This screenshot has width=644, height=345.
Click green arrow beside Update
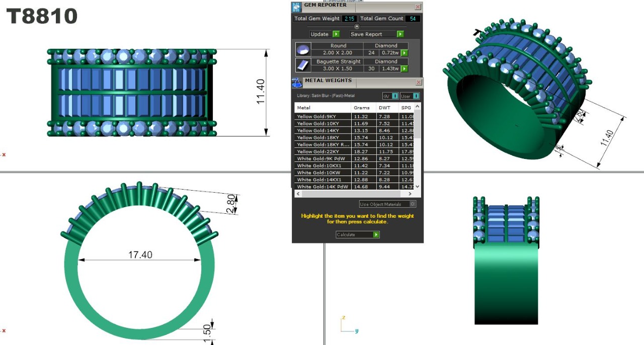[x=336, y=34]
